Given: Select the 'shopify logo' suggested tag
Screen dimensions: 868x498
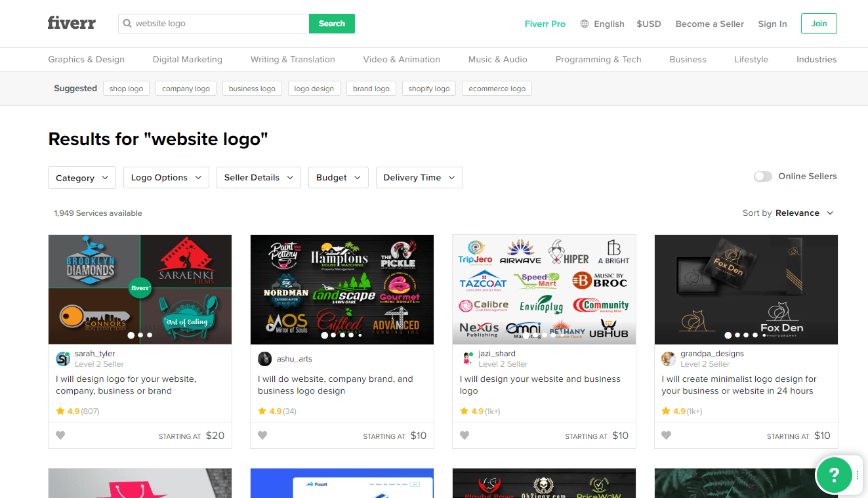Looking at the screenshot, I should 428,89.
